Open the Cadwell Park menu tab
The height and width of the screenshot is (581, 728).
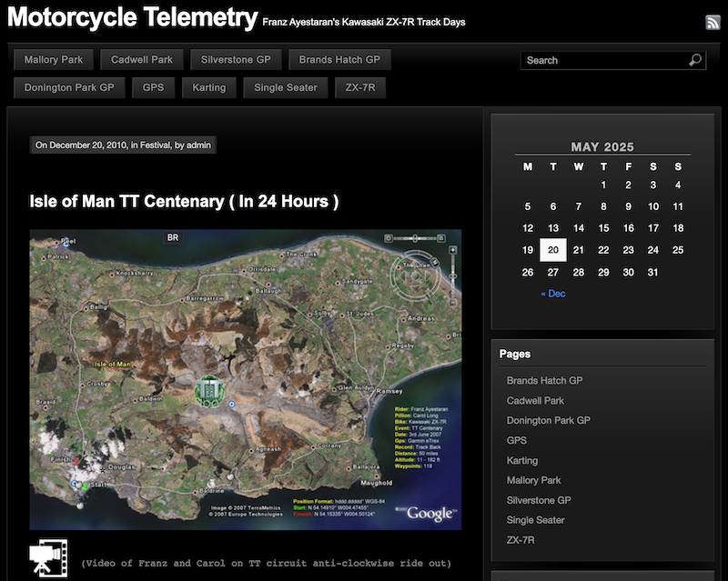(142, 59)
